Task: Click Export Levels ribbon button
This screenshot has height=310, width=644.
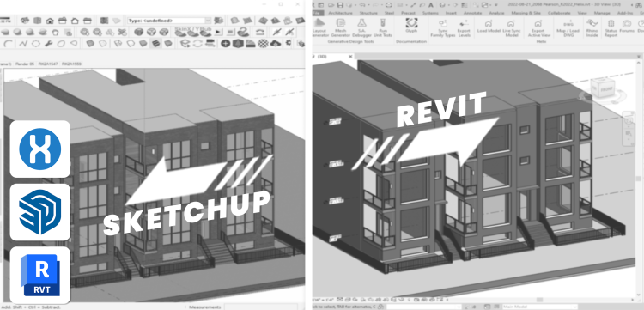Action: click(x=464, y=28)
